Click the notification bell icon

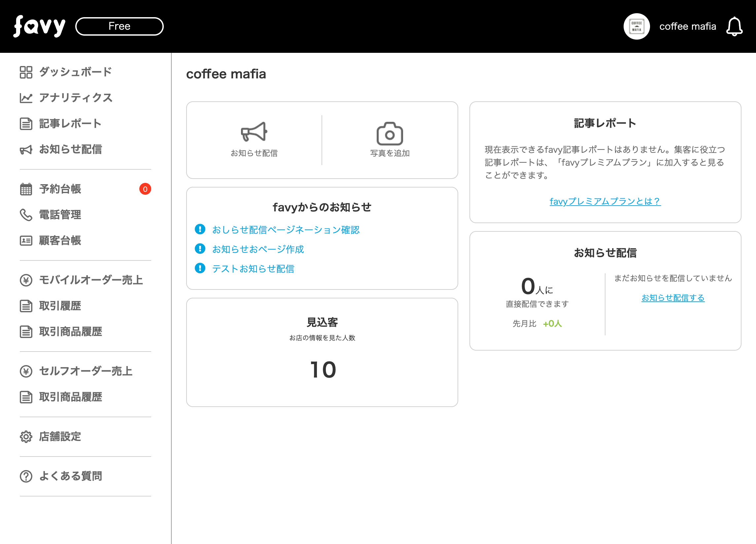734,27
